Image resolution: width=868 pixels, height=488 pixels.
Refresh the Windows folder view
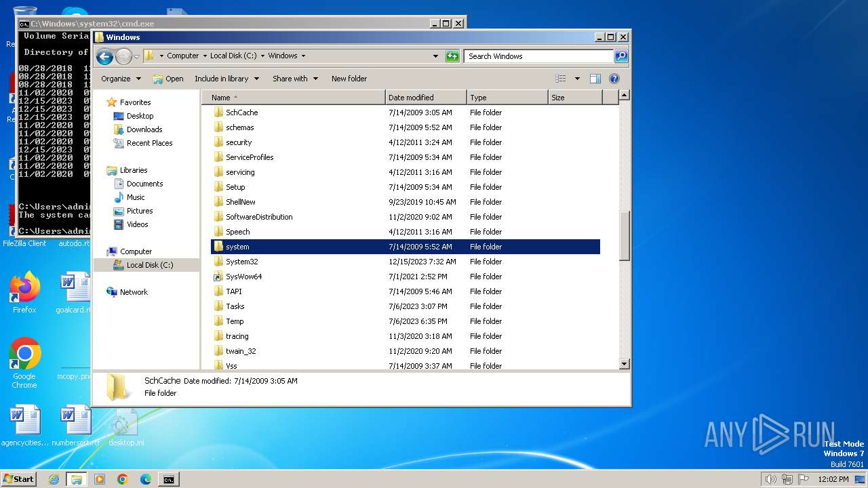pyautogui.click(x=452, y=56)
